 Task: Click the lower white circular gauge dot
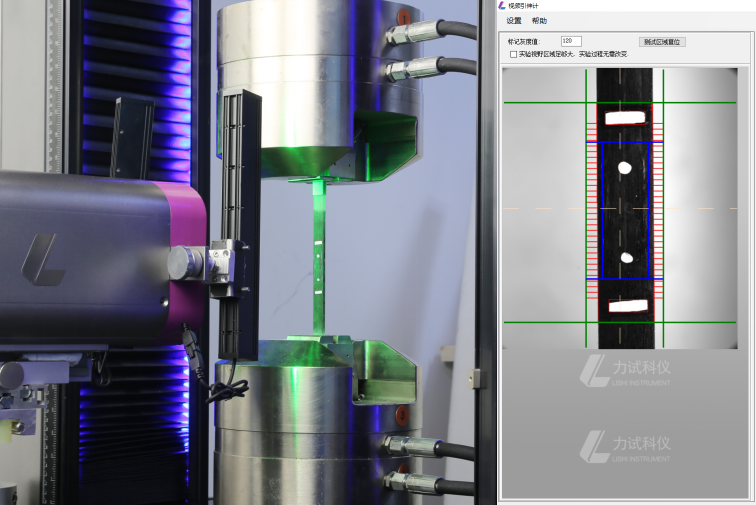pos(627,258)
